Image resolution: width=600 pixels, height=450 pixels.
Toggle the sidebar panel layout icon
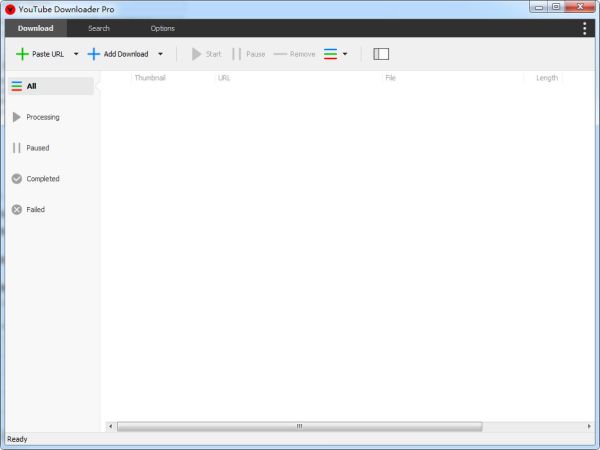pos(381,54)
